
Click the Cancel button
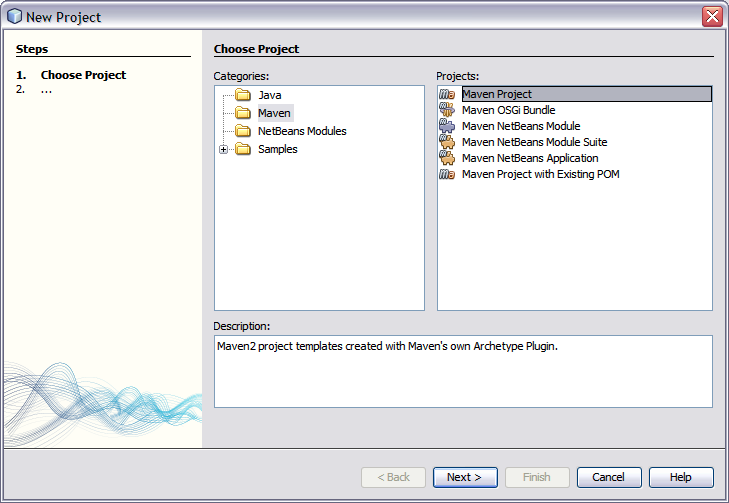coord(609,477)
